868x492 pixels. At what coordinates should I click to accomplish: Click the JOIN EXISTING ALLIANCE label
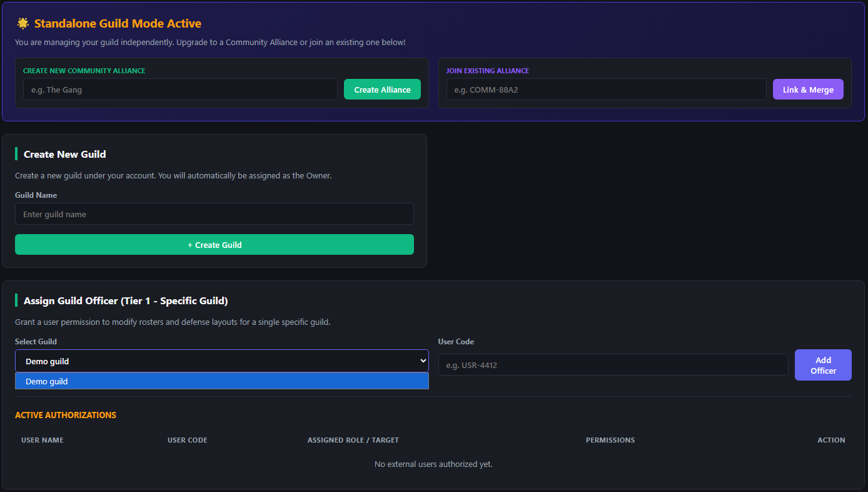coord(487,71)
